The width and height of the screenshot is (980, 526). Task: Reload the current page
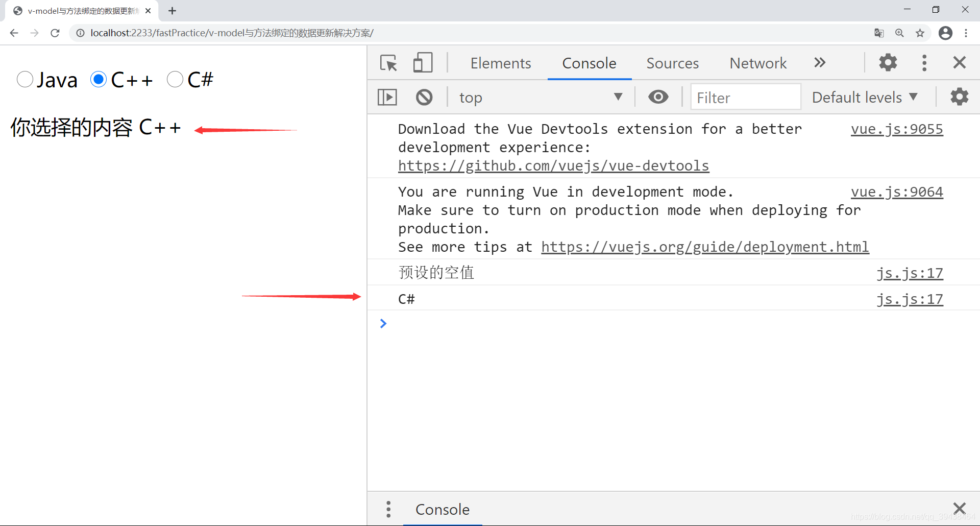coord(55,33)
